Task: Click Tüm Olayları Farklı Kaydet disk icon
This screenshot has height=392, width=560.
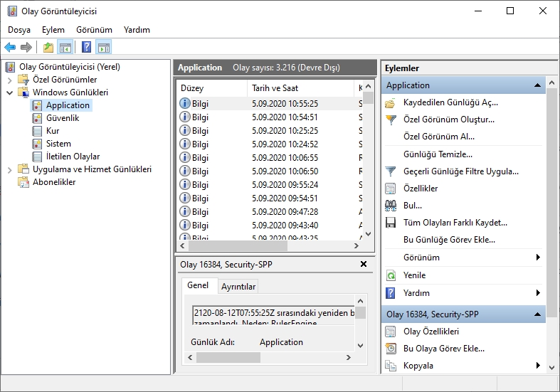Action: [x=391, y=223]
